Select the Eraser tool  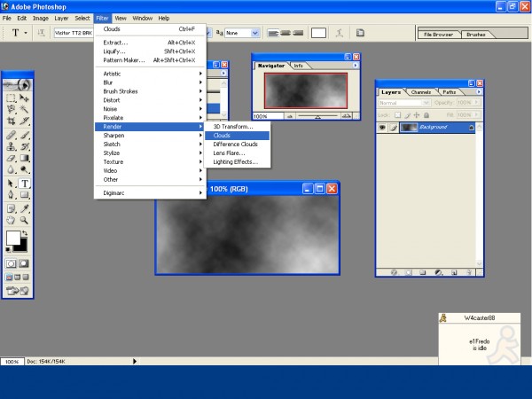(x=11, y=158)
